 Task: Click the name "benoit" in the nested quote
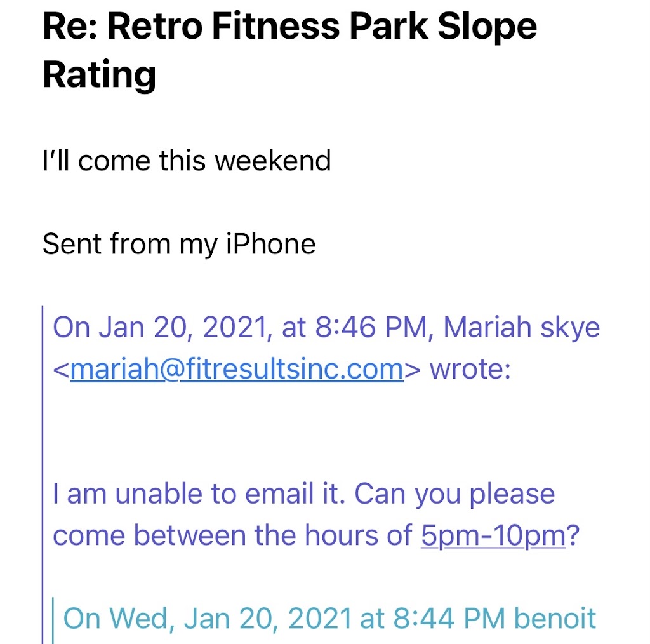pyautogui.click(x=555, y=619)
